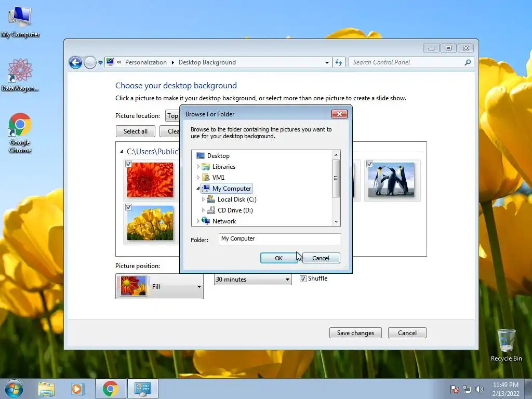
Task: Open File Explorer from taskbar
Action: click(46, 389)
